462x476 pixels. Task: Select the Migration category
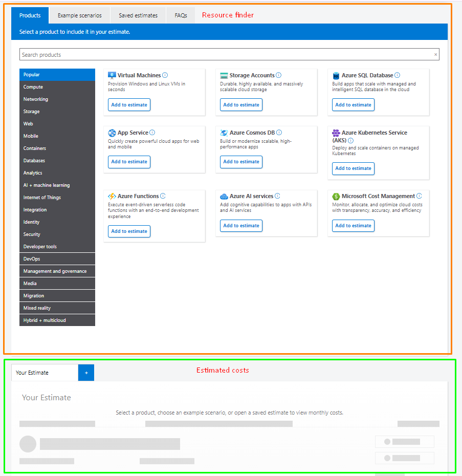pyautogui.click(x=57, y=296)
